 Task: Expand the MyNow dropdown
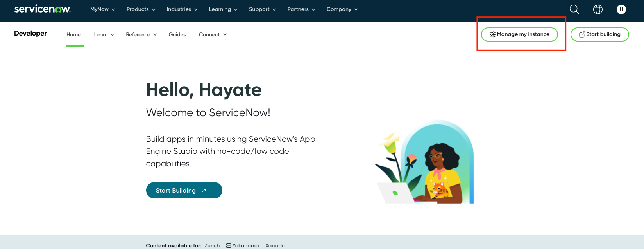coord(103,9)
